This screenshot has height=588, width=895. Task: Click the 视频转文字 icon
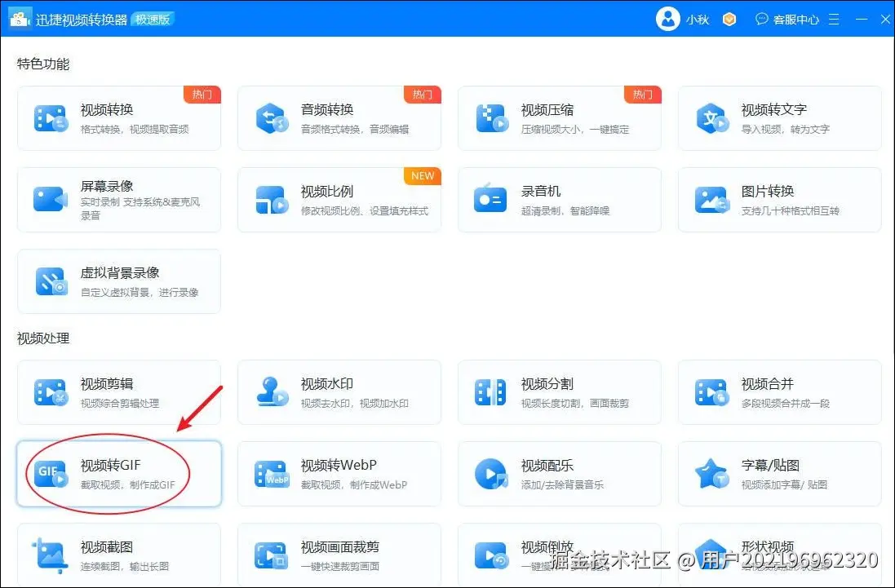[x=711, y=118]
